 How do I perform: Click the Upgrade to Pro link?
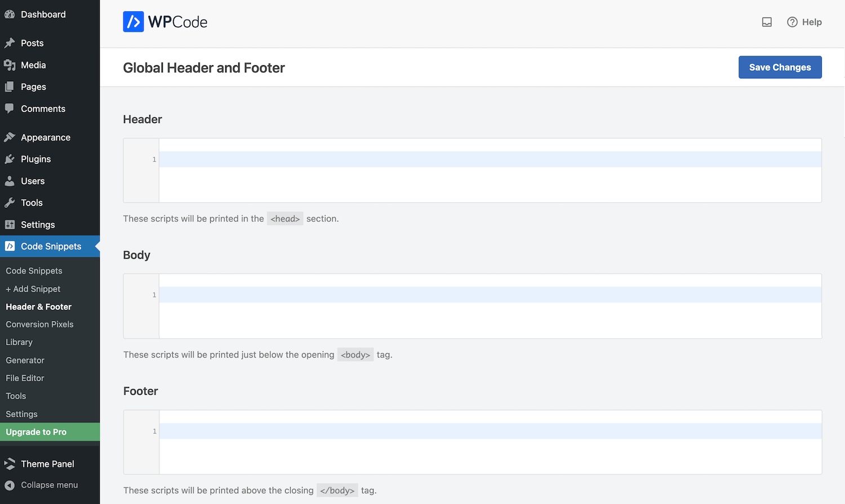(50, 432)
